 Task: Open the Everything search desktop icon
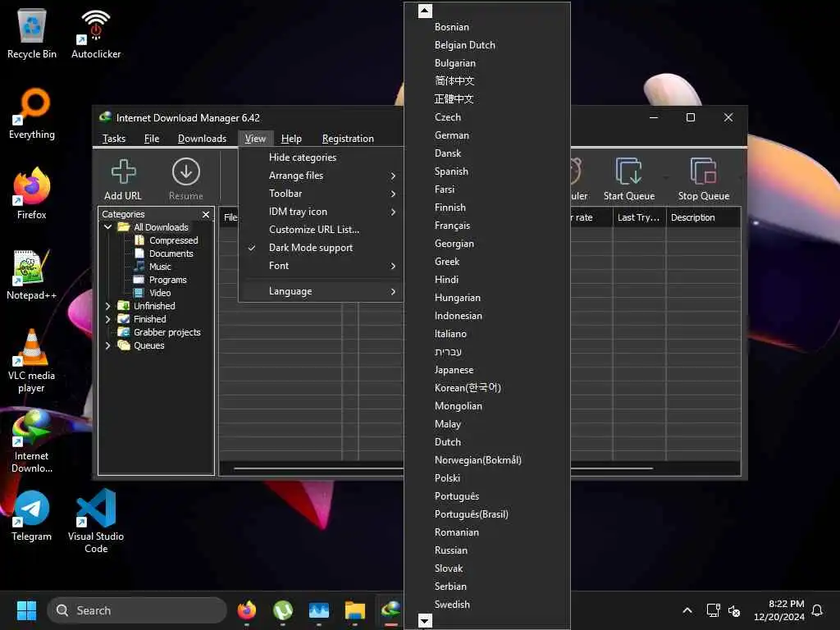[x=32, y=113]
